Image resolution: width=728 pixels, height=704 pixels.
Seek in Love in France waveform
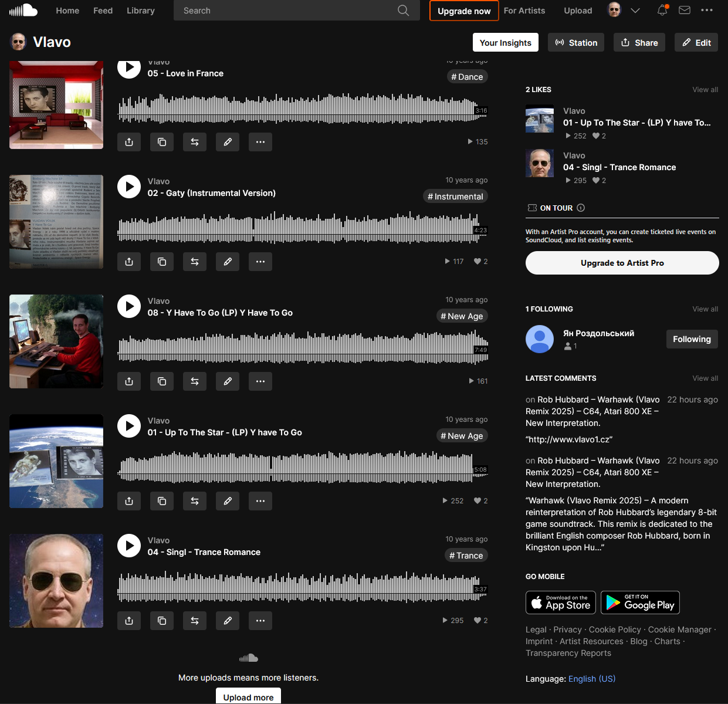pyautogui.click(x=303, y=108)
